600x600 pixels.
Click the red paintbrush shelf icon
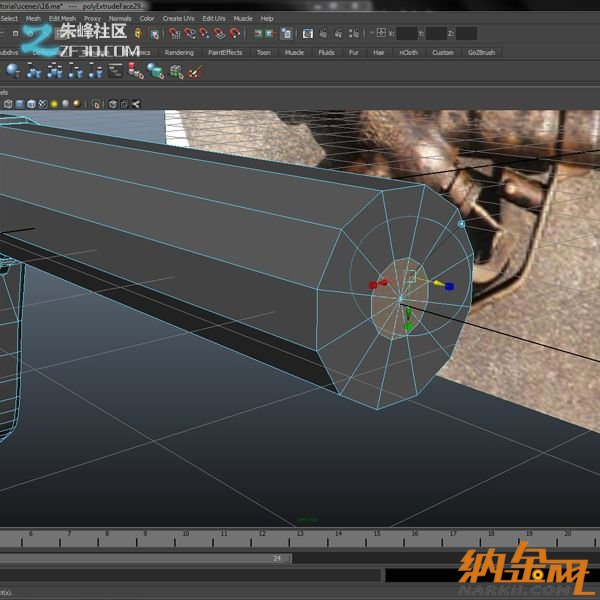click(x=196, y=71)
